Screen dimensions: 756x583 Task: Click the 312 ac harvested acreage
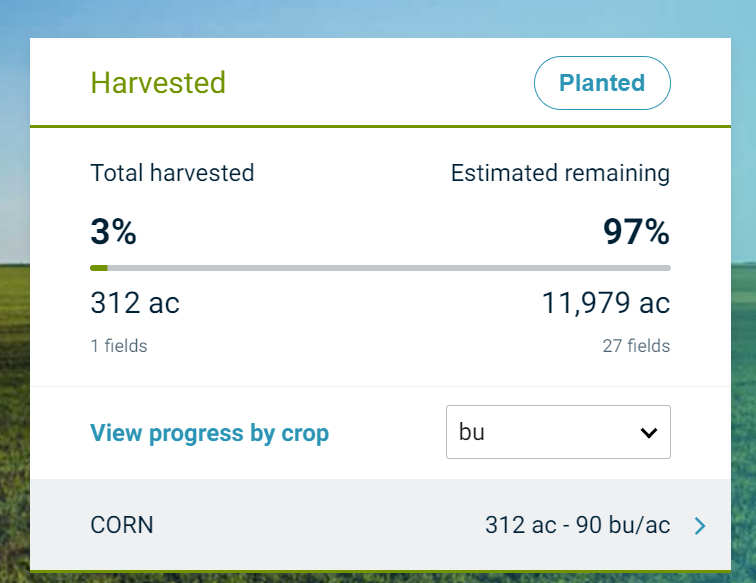point(135,303)
